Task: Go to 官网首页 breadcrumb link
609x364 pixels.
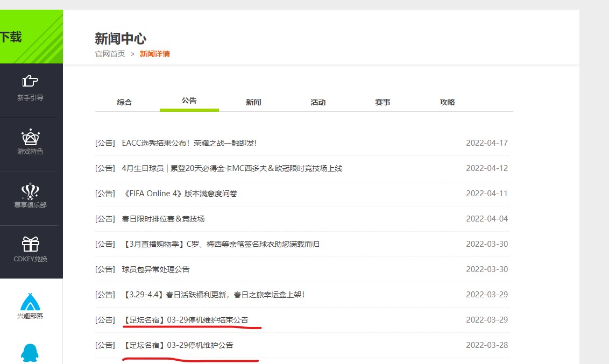Action: coord(110,54)
